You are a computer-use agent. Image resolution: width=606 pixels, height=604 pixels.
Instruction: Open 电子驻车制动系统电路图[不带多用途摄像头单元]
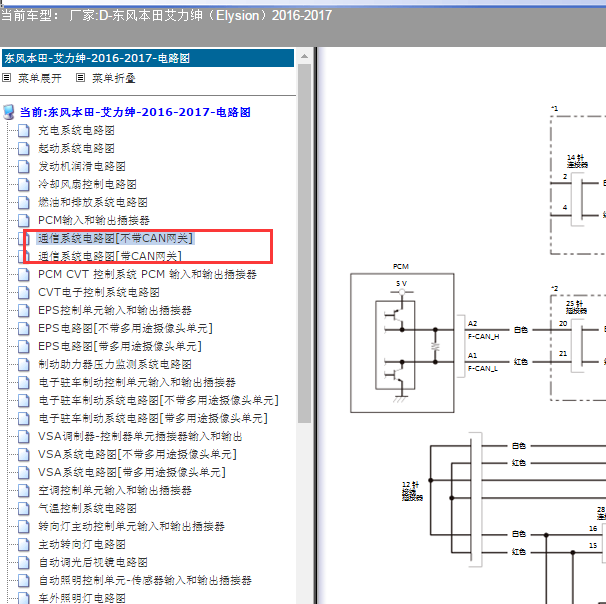point(158,400)
